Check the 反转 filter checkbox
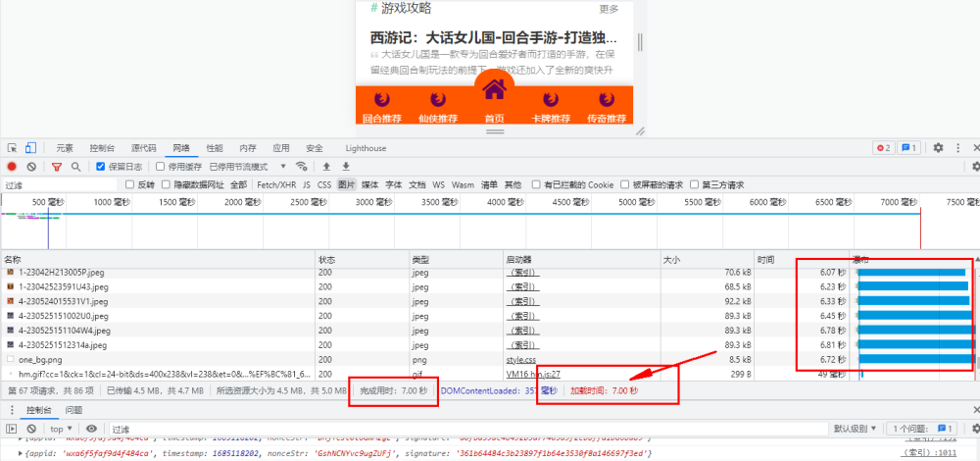Viewport: 980px width, 461px height. tap(130, 184)
